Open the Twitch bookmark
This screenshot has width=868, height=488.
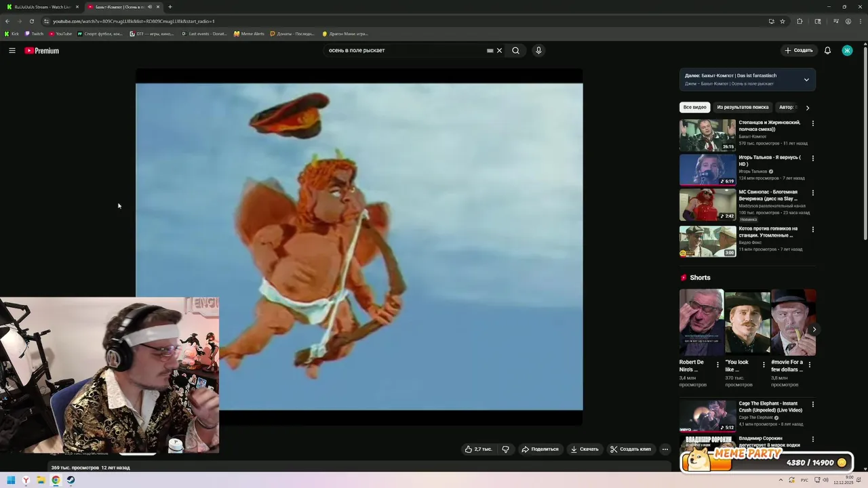click(x=34, y=33)
